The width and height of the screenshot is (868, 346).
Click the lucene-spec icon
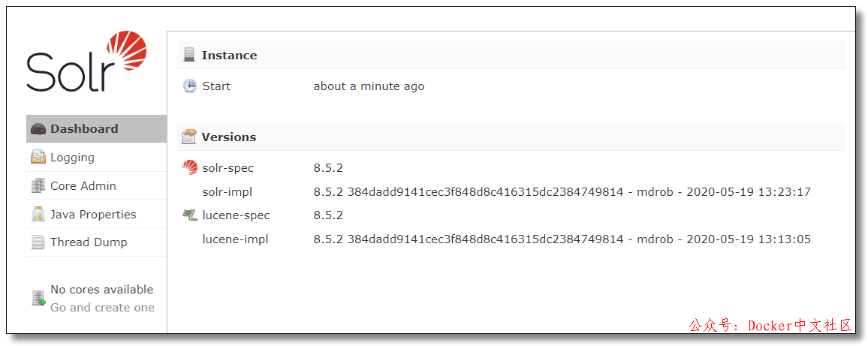pyautogui.click(x=190, y=215)
